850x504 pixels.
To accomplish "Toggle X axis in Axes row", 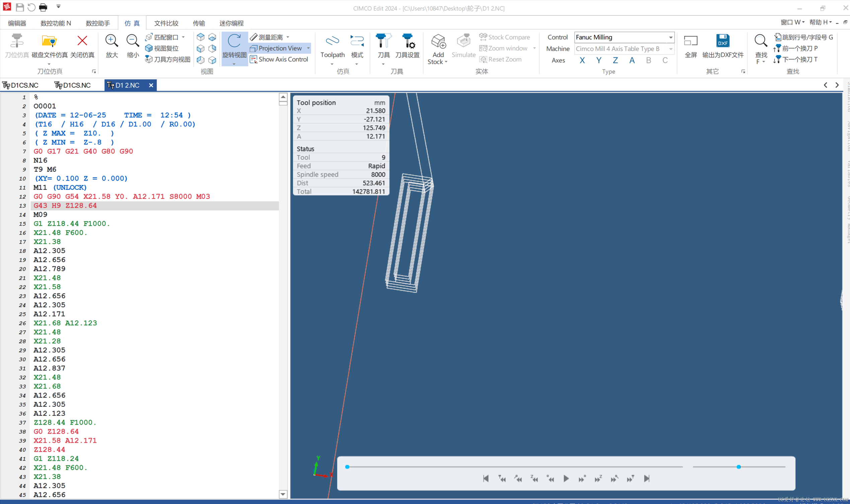I will coord(582,61).
